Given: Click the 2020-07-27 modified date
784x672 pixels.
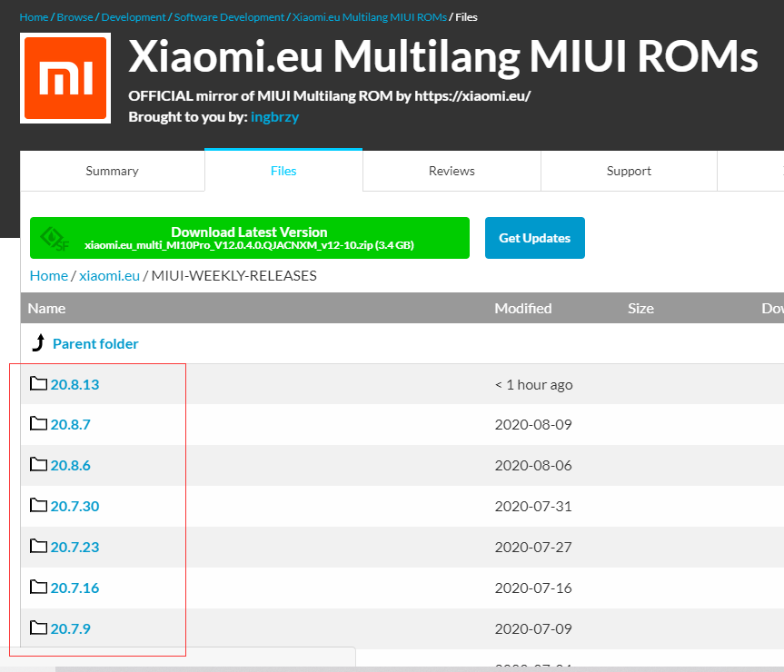Looking at the screenshot, I should [533, 547].
